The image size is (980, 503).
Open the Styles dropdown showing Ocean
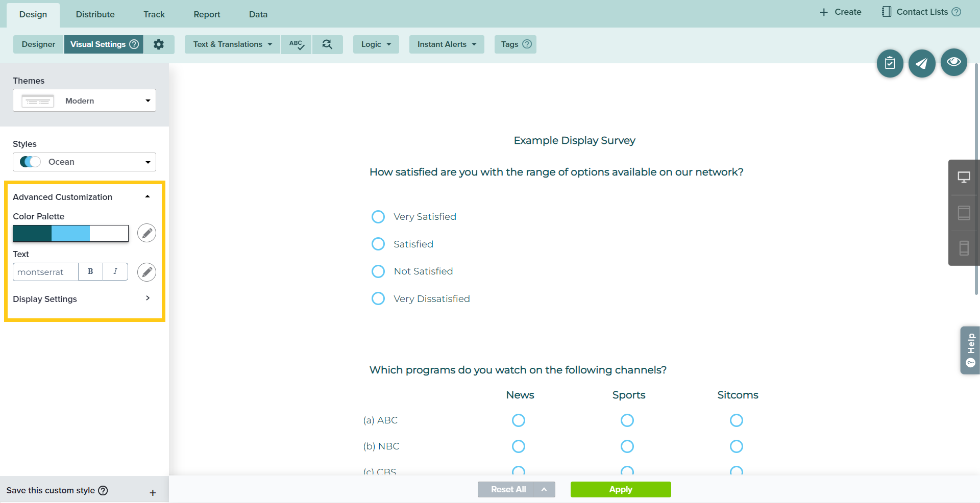(x=84, y=162)
